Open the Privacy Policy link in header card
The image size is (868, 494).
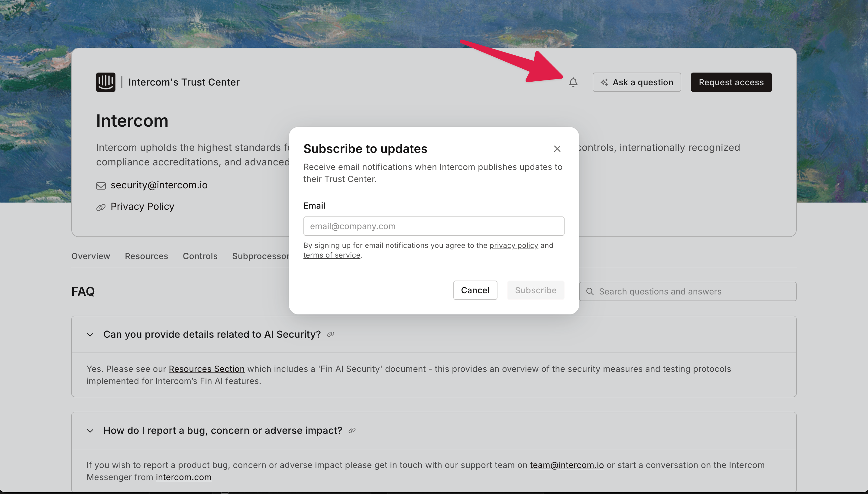[x=142, y=206]
